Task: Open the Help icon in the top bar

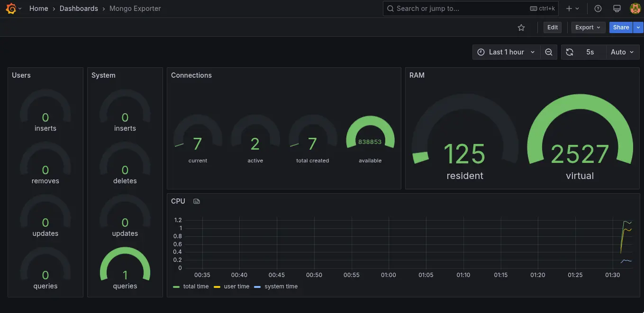Action: click(598, 8)
